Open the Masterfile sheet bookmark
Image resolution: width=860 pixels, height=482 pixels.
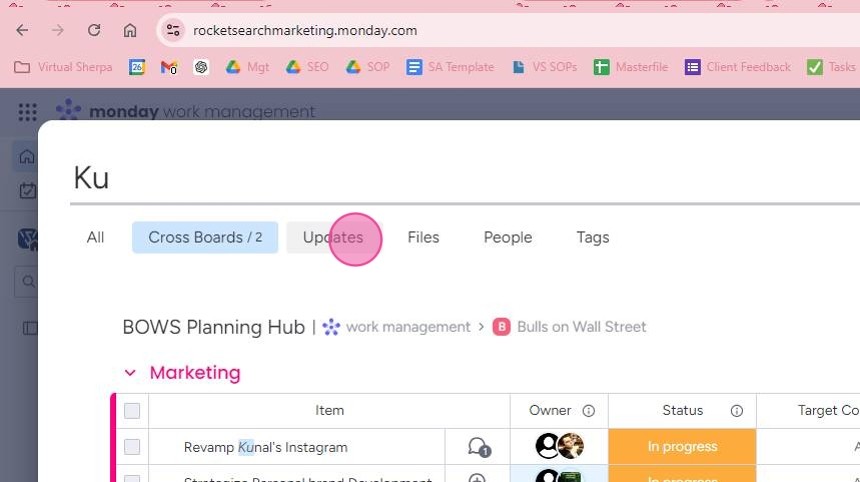click(x=631, y=67)
